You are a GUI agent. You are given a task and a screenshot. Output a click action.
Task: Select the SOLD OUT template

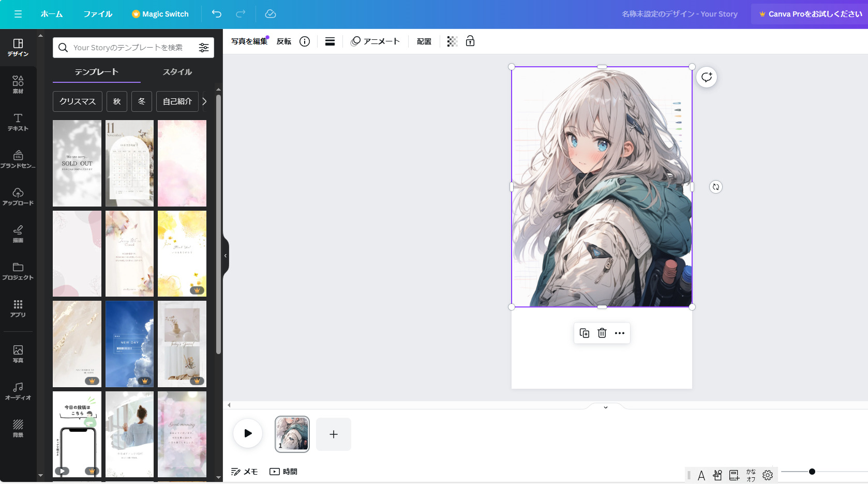(x=77, y=164)
